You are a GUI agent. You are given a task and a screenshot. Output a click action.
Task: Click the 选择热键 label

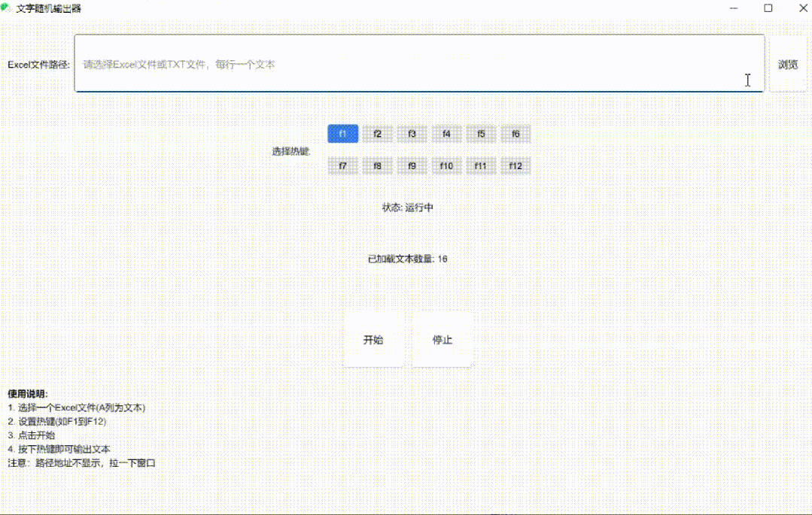click(290, 151)
